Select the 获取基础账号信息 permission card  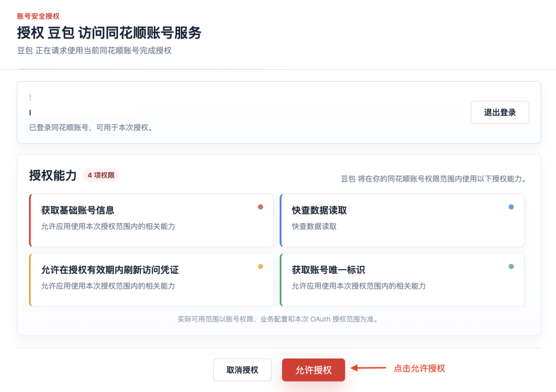coord(151,220)
